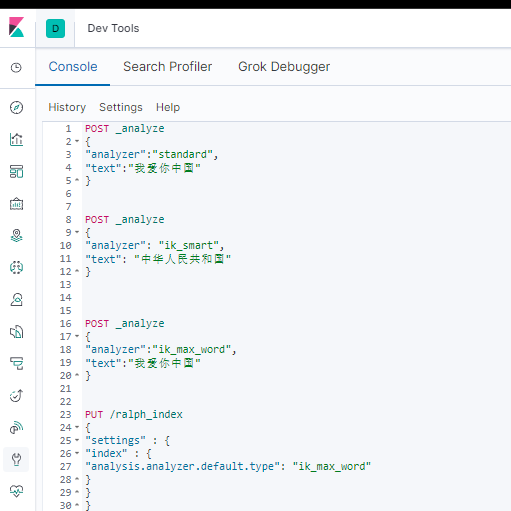Click PUT /ralph_index on line 23
The width and height of the screenshot is (511, 511).
pyautogui.click(x=134, y=415)
